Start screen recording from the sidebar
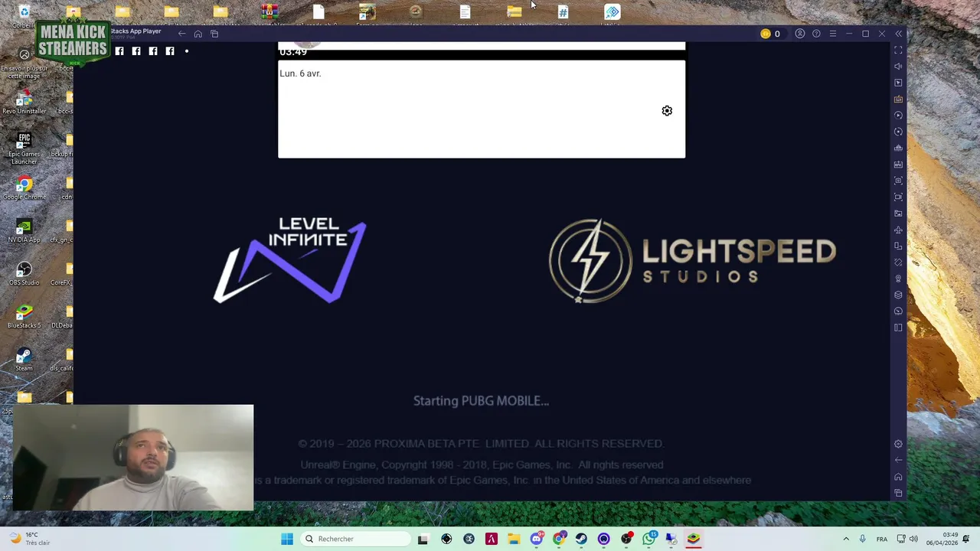The width and height of the screenshot is (980, 551). 898,197
